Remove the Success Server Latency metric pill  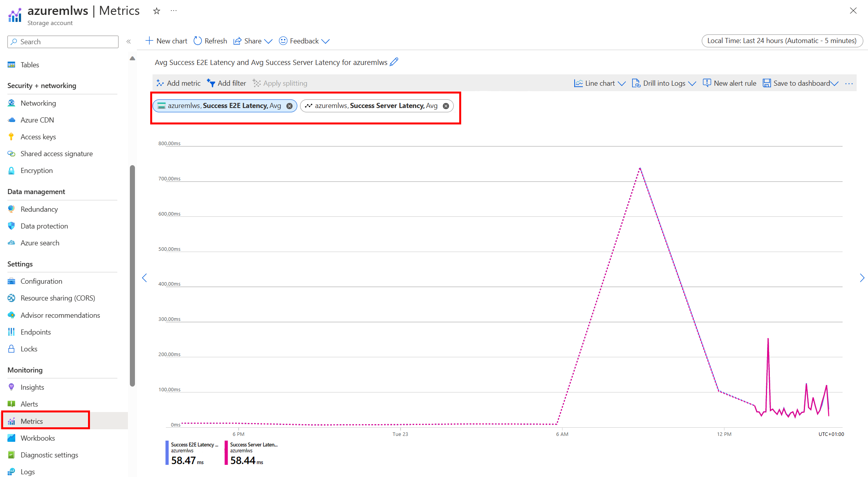(446, 106)
